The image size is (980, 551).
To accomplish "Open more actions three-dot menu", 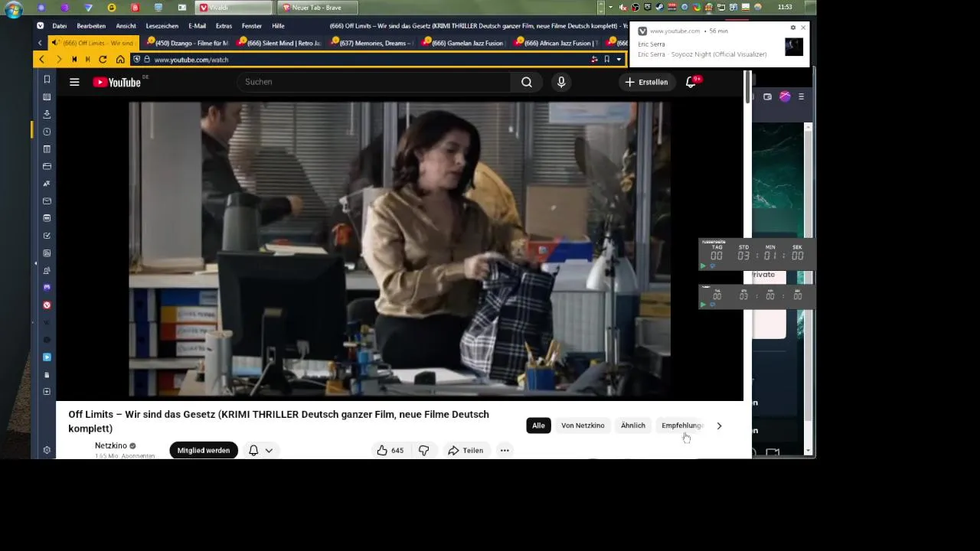I will pos(505,450).
